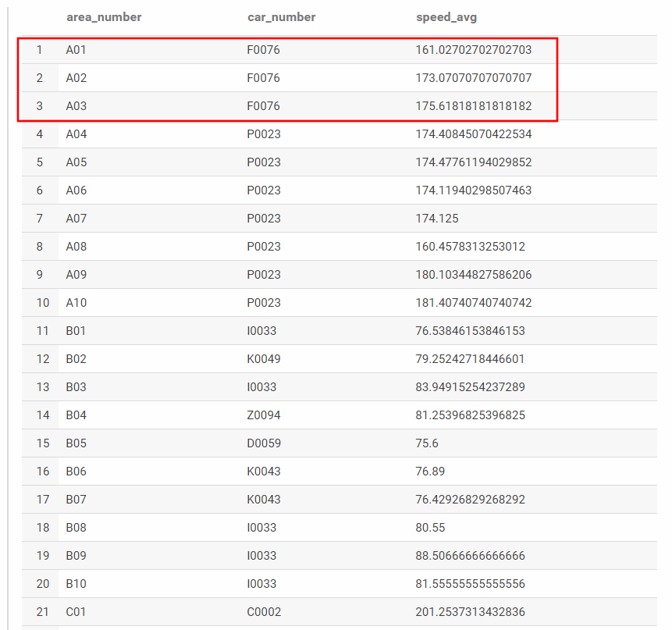Click car number I0033 in row B01
Screen dimensions: 672x630
pos(261,331)
